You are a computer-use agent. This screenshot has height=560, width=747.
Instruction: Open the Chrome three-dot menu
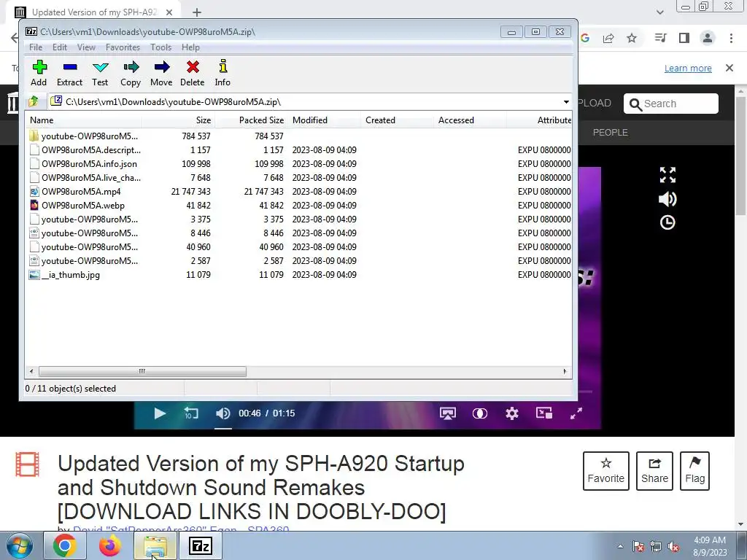coord(731,38)
